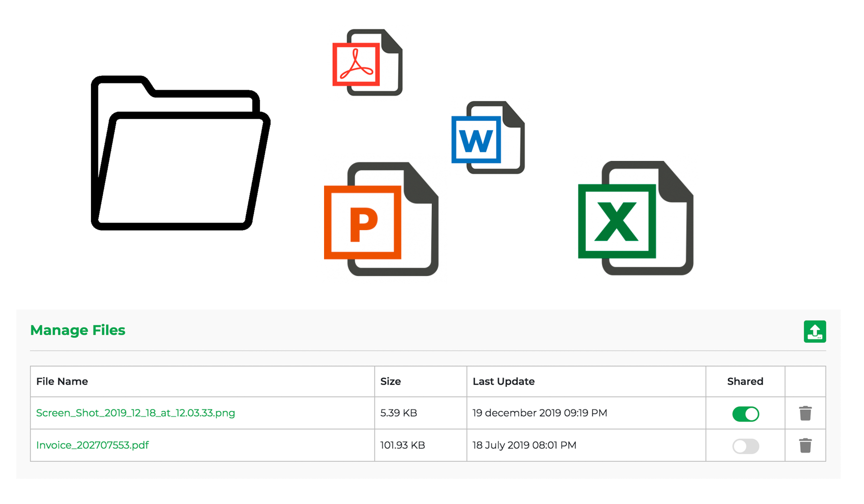864x504 pixels.
Task: Click the green upload file icon
Action: coord(815,331)
